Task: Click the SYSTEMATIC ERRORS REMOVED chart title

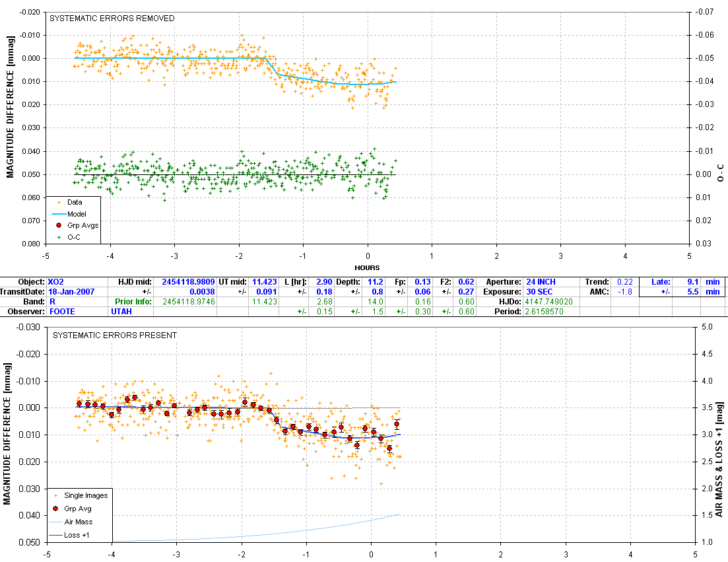Action: [x=112, y=18]
